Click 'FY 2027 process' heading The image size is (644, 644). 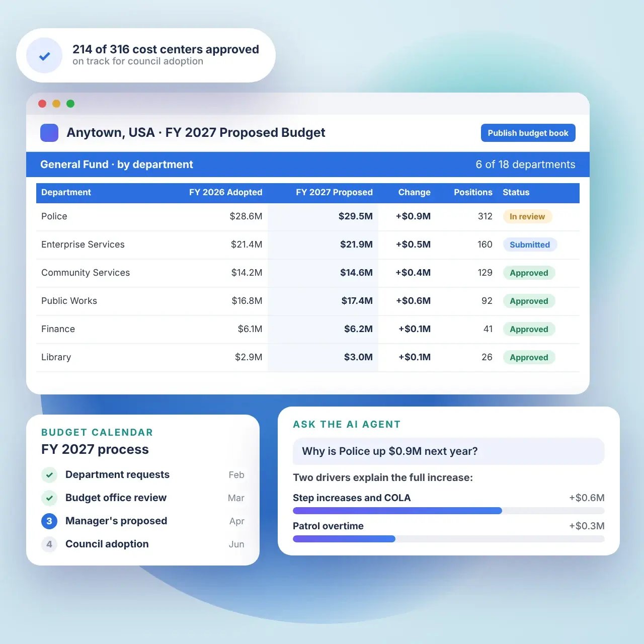(x=95, y=449)
